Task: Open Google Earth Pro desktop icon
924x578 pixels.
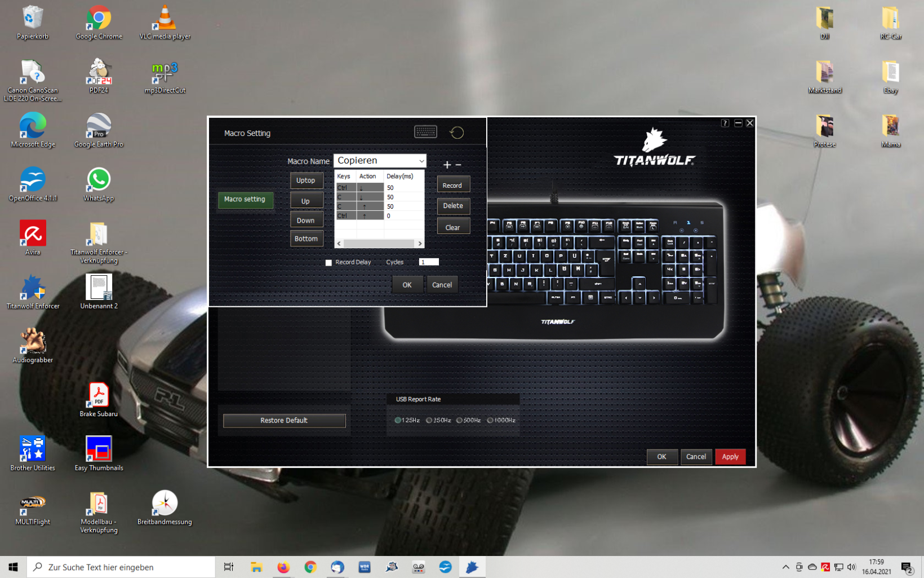Action: [99, 130]
